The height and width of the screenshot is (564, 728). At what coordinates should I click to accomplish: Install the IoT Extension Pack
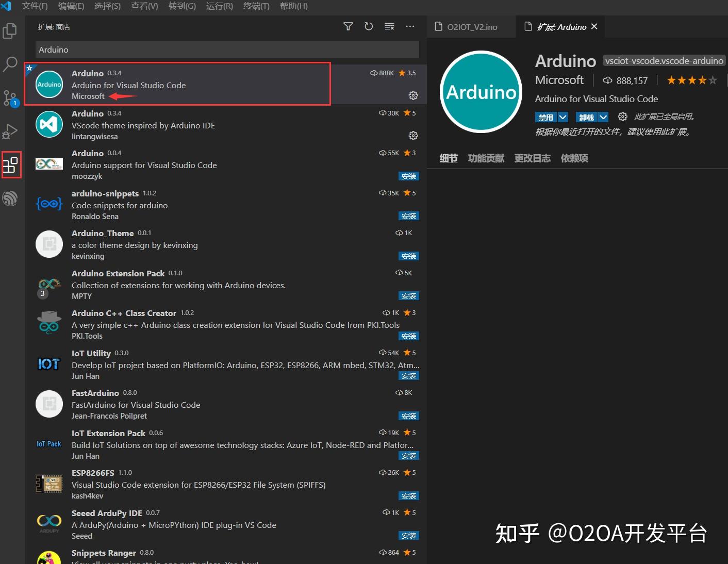(409, 456)
